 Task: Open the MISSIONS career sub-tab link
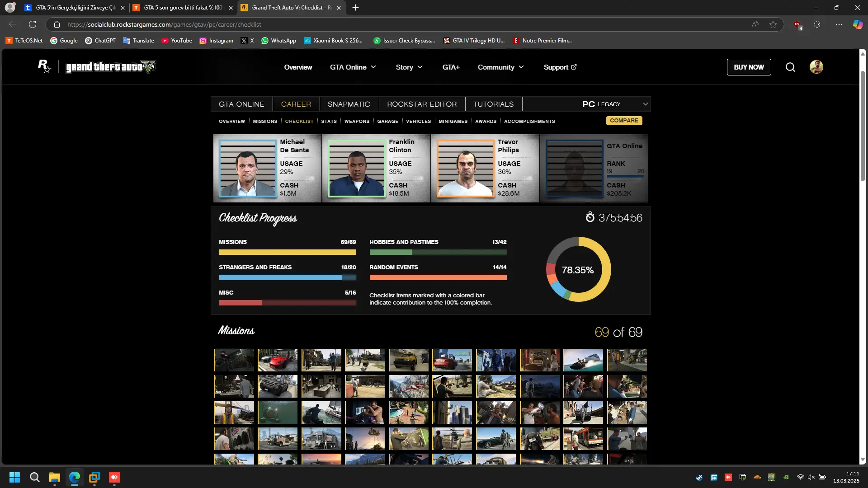(265, 122)
